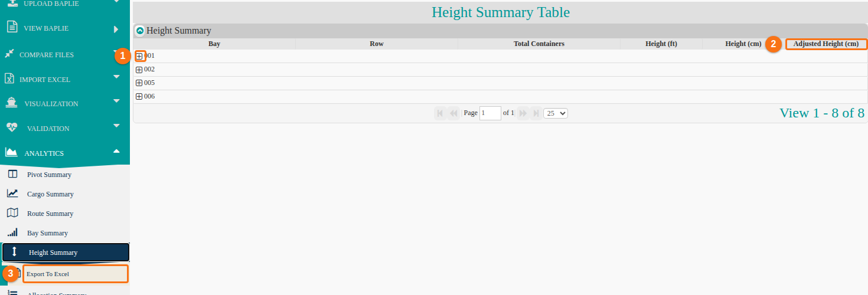Click the Cargo Summary line chart icon

(x=12, y=193)
